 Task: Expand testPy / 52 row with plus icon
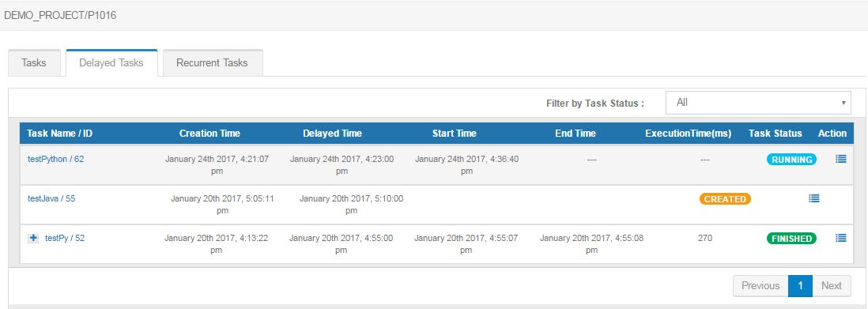[33, 238]
